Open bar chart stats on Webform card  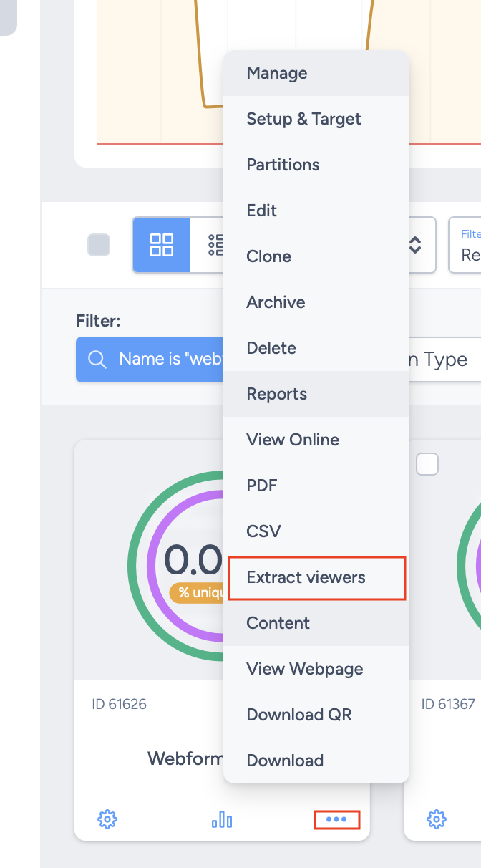(222, 819)
